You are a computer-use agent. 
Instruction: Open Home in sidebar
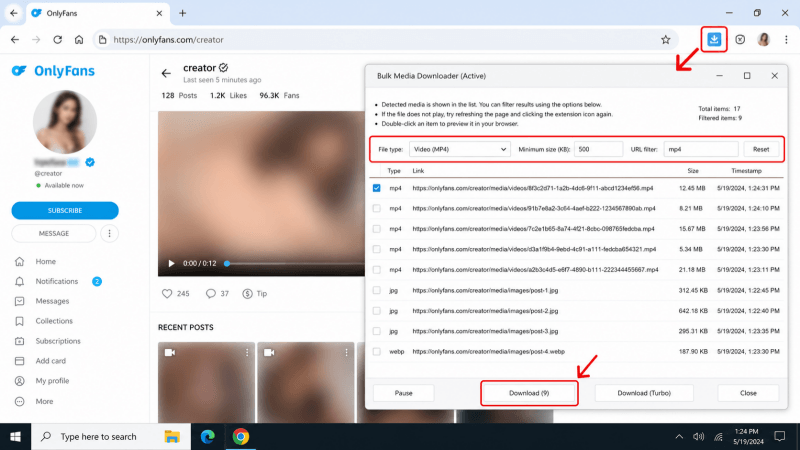pos(45,261)
